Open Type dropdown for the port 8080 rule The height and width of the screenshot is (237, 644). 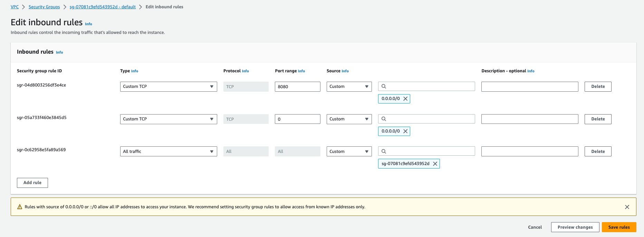click(168, 86)
